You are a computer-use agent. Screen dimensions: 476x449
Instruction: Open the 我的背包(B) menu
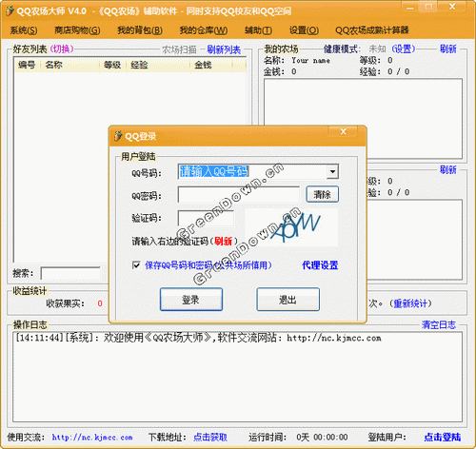click(140, 30)
